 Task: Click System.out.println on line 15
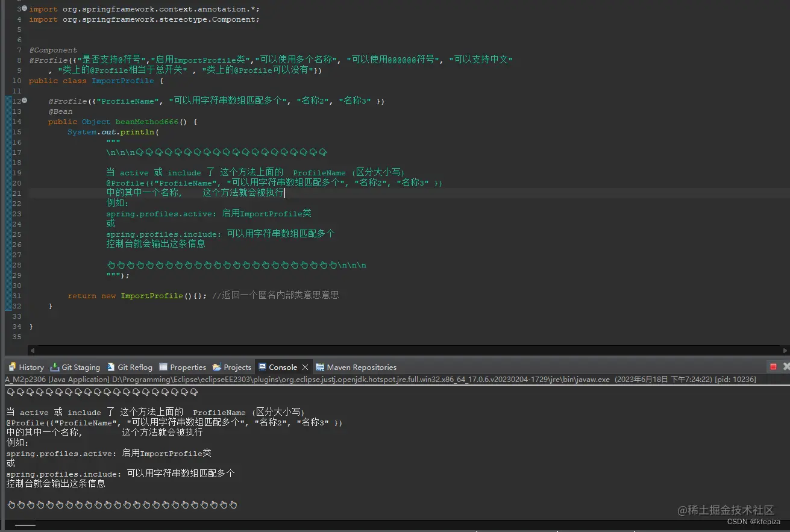pyautogui.click(x=113, y=132)
